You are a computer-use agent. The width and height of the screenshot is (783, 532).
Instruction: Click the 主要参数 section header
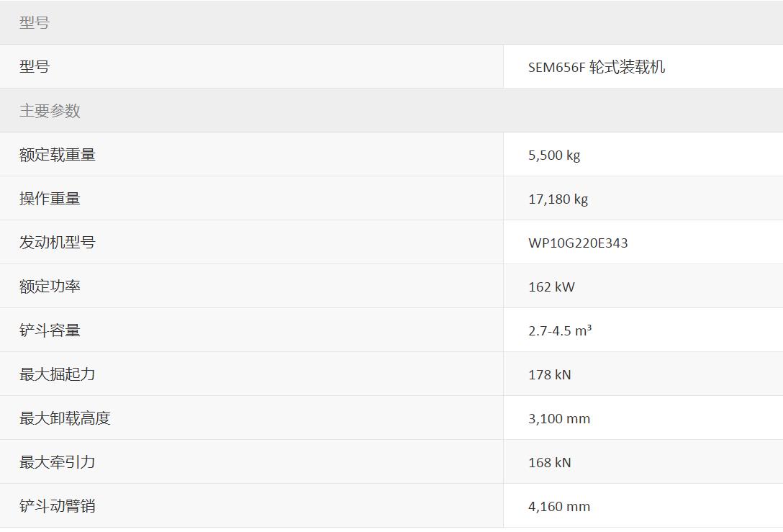(x=50, y=110)
